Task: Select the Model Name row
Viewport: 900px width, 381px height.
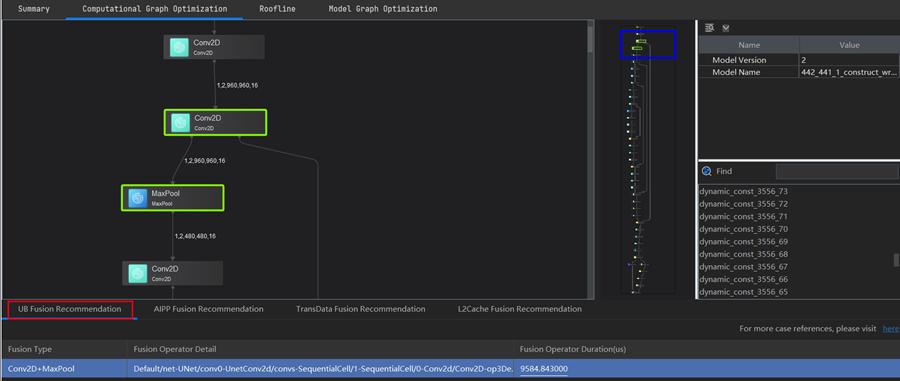Action: pos(799,72)
